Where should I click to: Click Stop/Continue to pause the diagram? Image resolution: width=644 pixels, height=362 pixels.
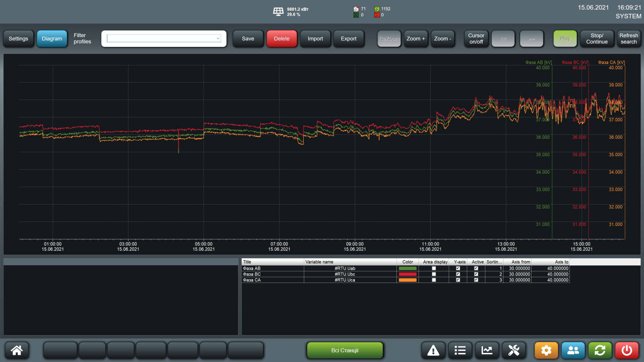pyautogui.click(x=596, y=39)
